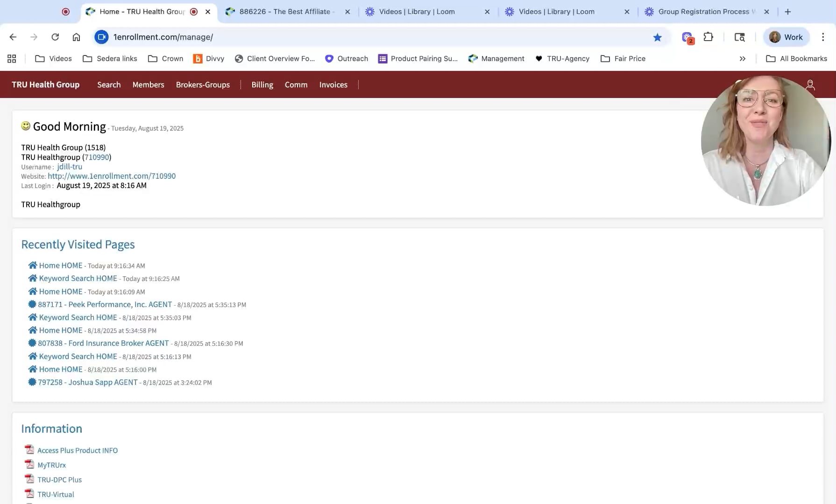This screenshot has height=504, width=836.
Task: Open the Divvy bookmark
Action: 209,58
